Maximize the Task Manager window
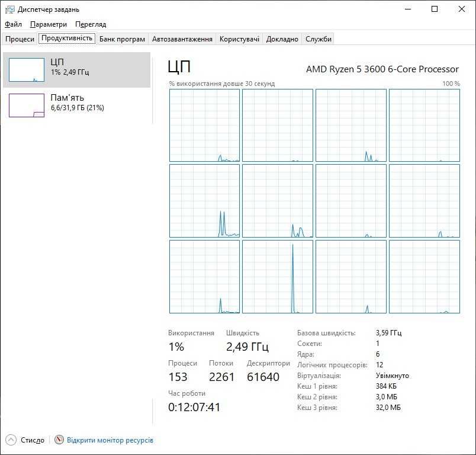This screenshot has width=476, height=455. (x=435, y=9)
